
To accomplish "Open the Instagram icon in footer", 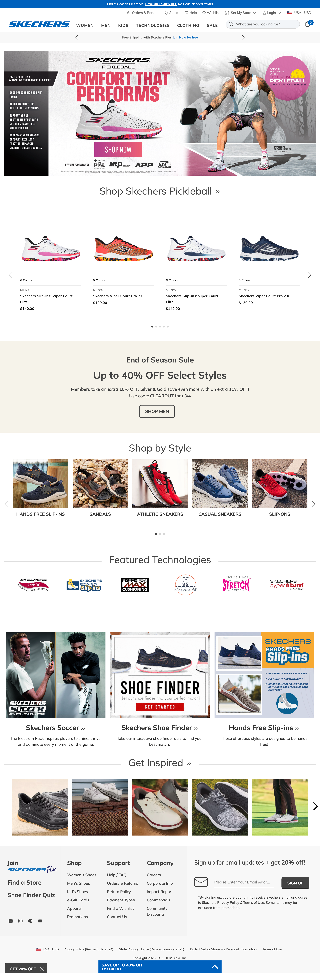I will (21, 921).
